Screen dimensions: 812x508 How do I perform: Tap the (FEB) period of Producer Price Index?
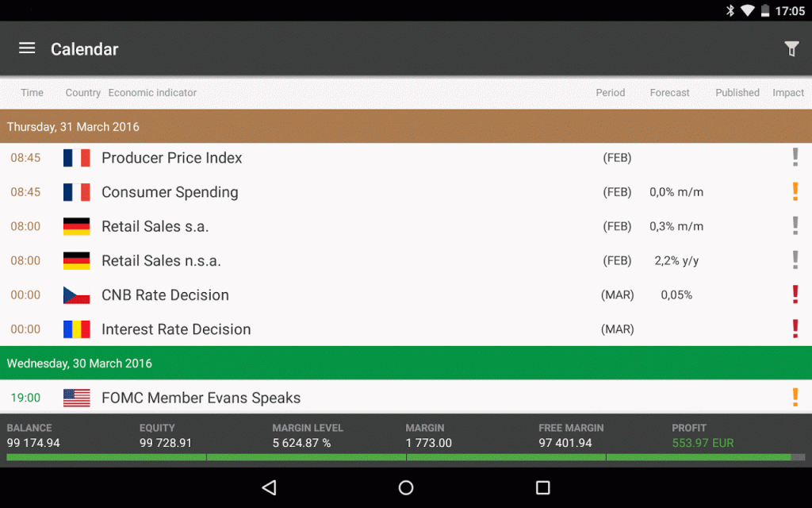pyautogui.click(x=617, y=158)
